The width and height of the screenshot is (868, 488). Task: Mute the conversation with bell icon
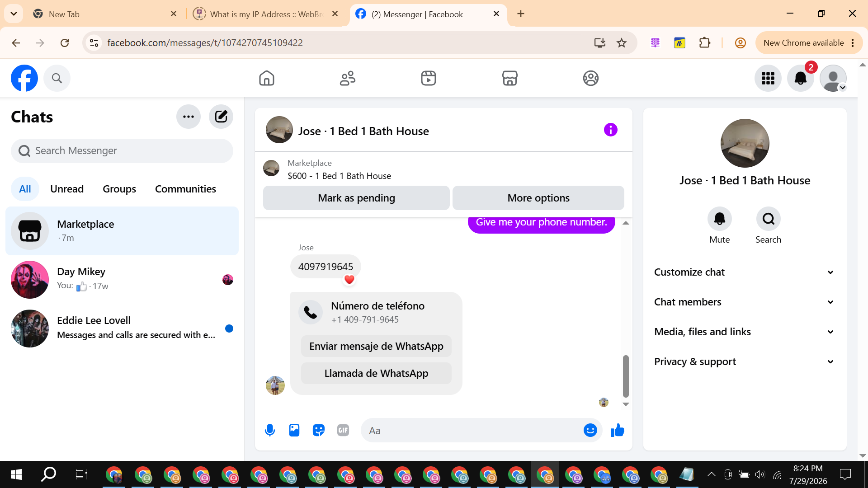click(x=720, y=219)
